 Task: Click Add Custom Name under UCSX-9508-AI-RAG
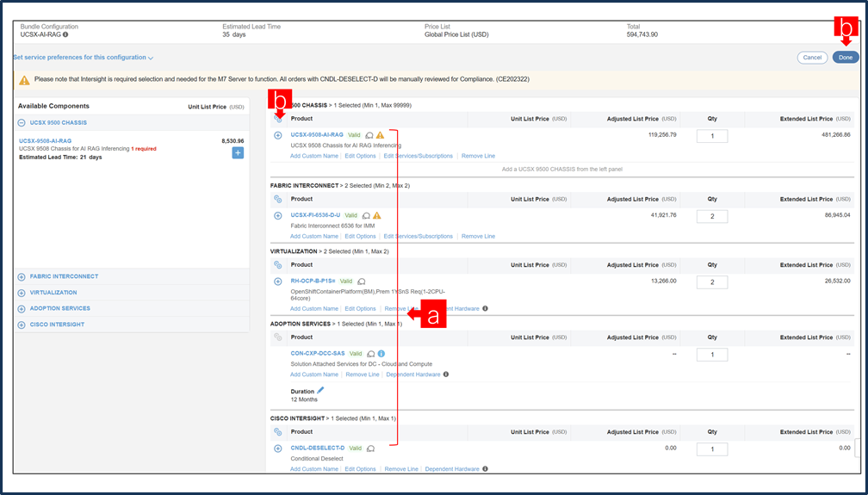click(x=313, y=156)
